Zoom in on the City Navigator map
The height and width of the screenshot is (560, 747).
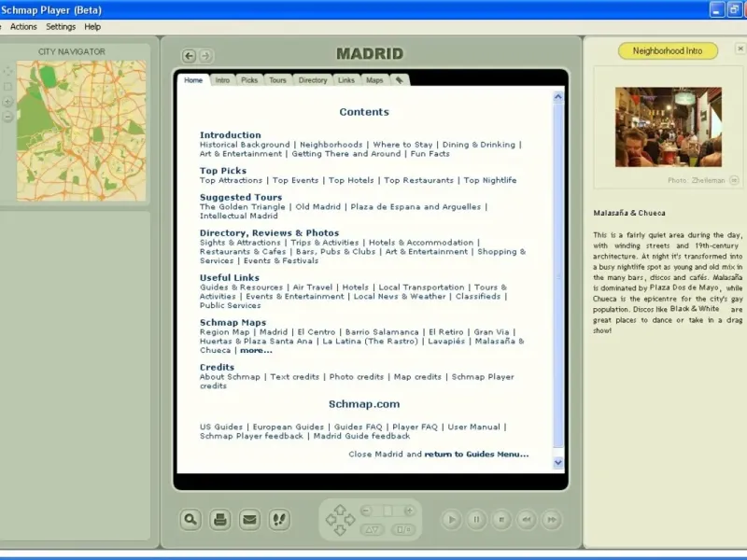click(8, 102)
